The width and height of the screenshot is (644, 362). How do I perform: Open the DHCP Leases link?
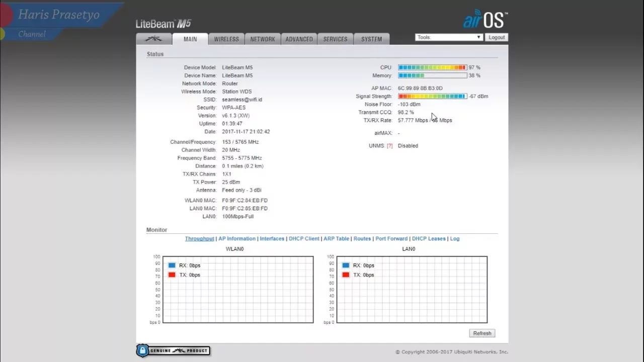(429, 238)
